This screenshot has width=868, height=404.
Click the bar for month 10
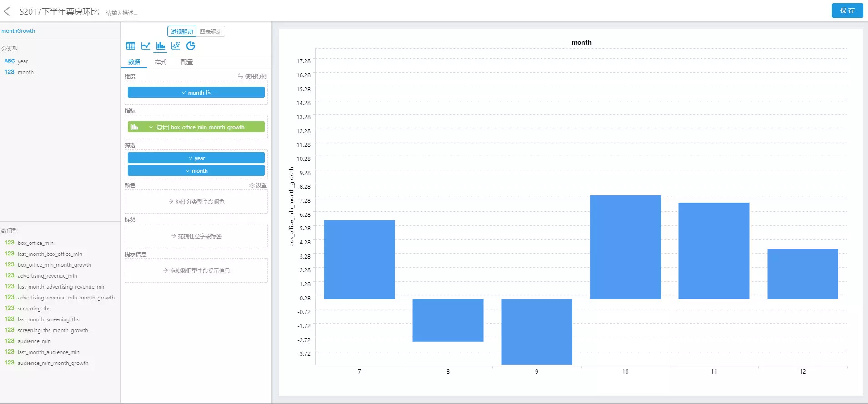click(x=625, y=247)
